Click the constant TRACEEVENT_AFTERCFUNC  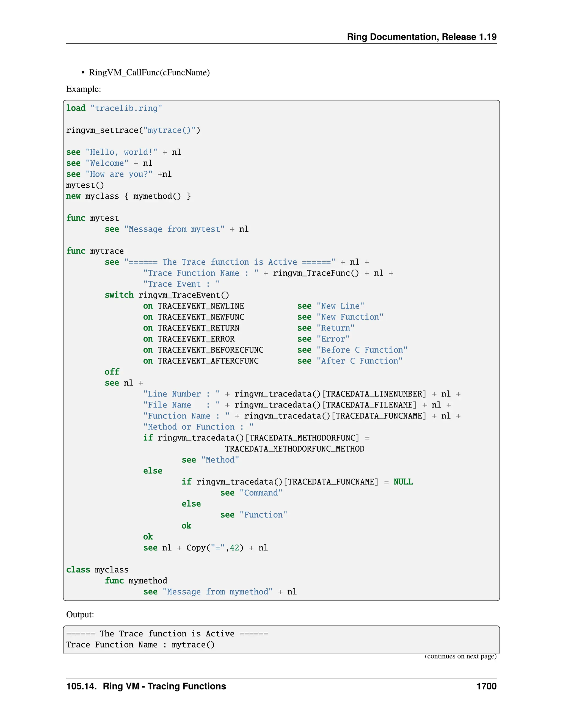pos(208,361)
